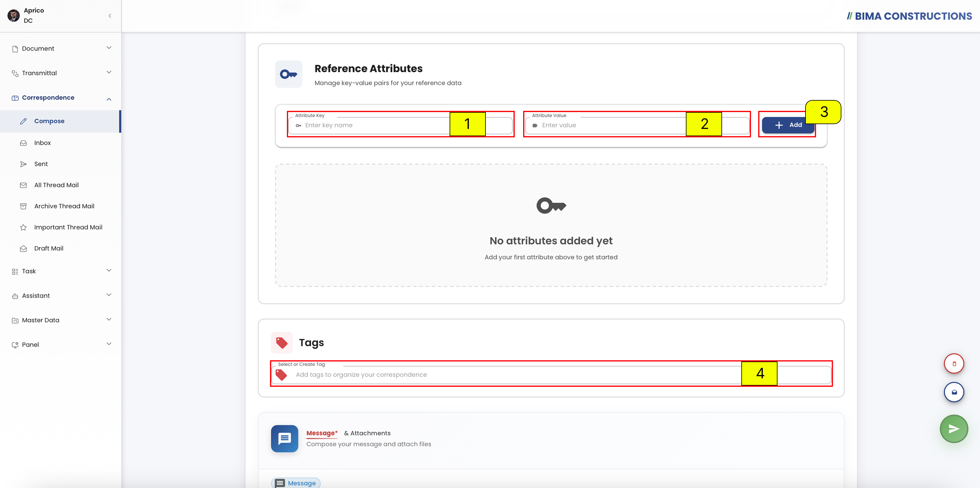Click the Transmittal label in sidebar
Image resolution: width=980 pixels, height=488 pixels.
coord(39,73)
